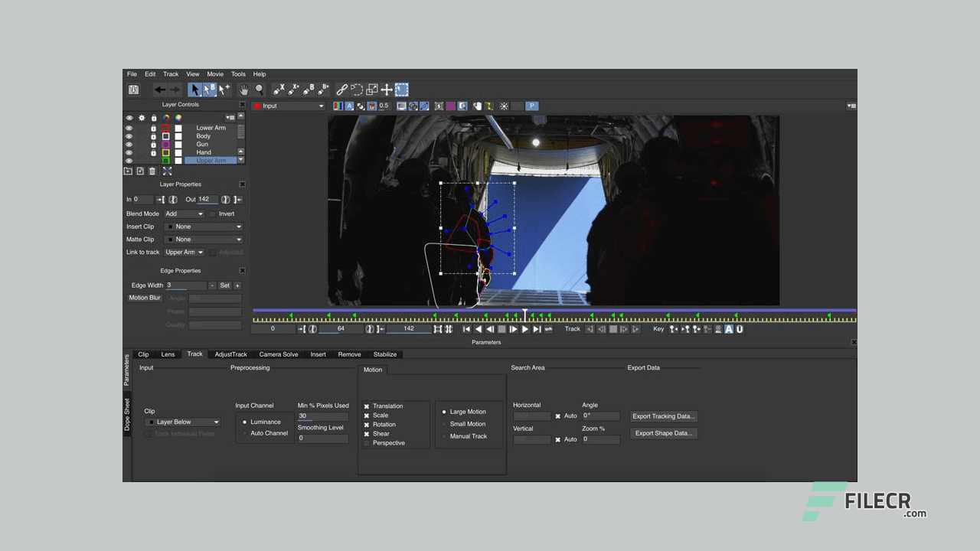980x551 pixels.
Task: Open the Stabilize view icon labeled S
Action: click(x=439, y=106)
